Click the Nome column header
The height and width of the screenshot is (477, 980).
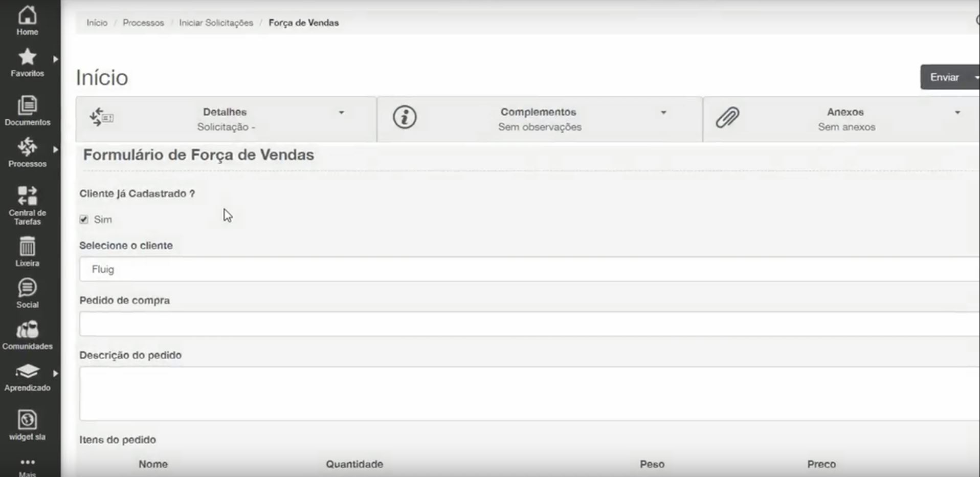(153, 464)
